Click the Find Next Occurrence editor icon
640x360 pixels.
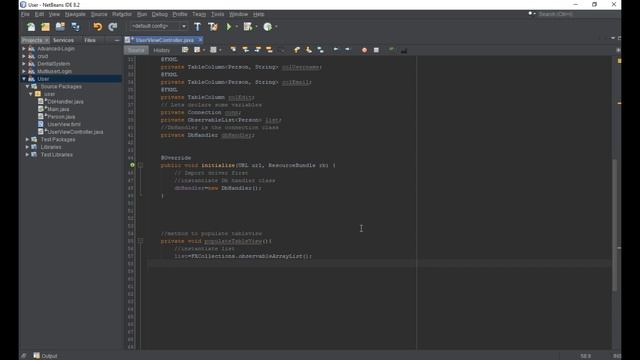pyautogui.click(x=258, y=50)
